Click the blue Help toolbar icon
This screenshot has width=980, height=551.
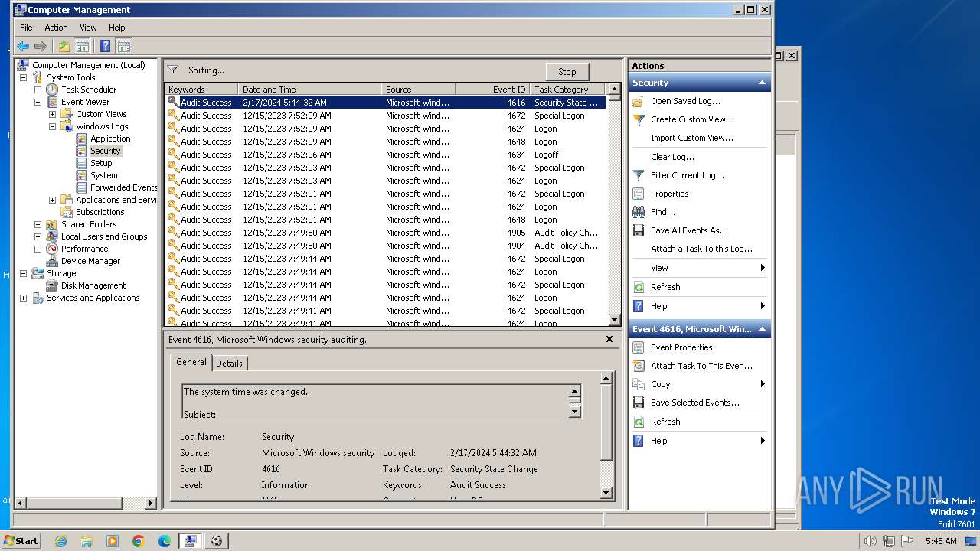coord(106,46)
